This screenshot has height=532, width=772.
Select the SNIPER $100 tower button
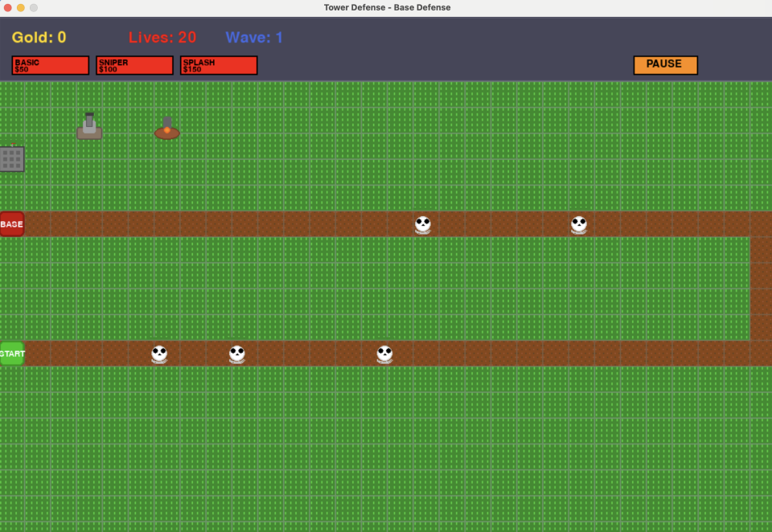coord(134,65)
